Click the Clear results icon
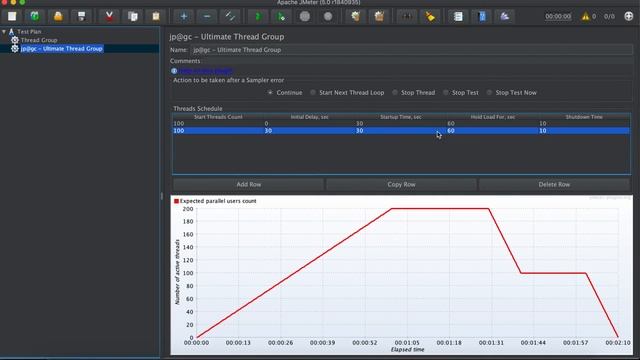This screenshot has height=360, width=640. pos(356,16)
